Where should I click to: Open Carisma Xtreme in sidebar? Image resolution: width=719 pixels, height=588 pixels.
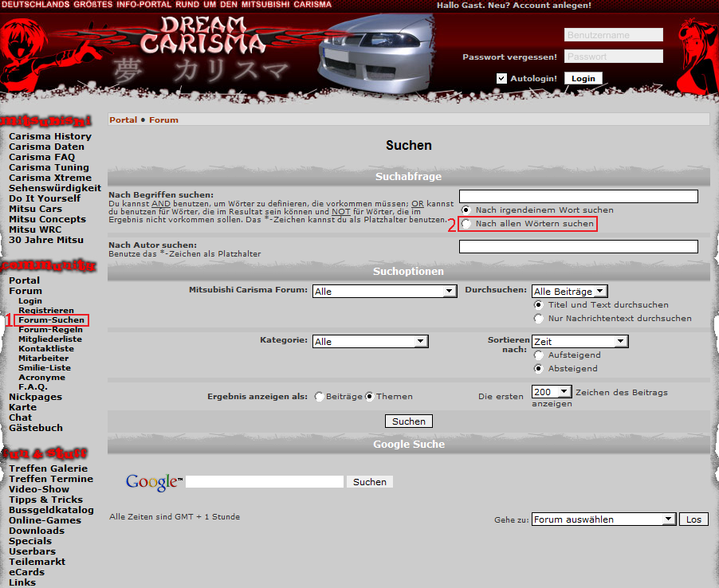click(50, 178)
